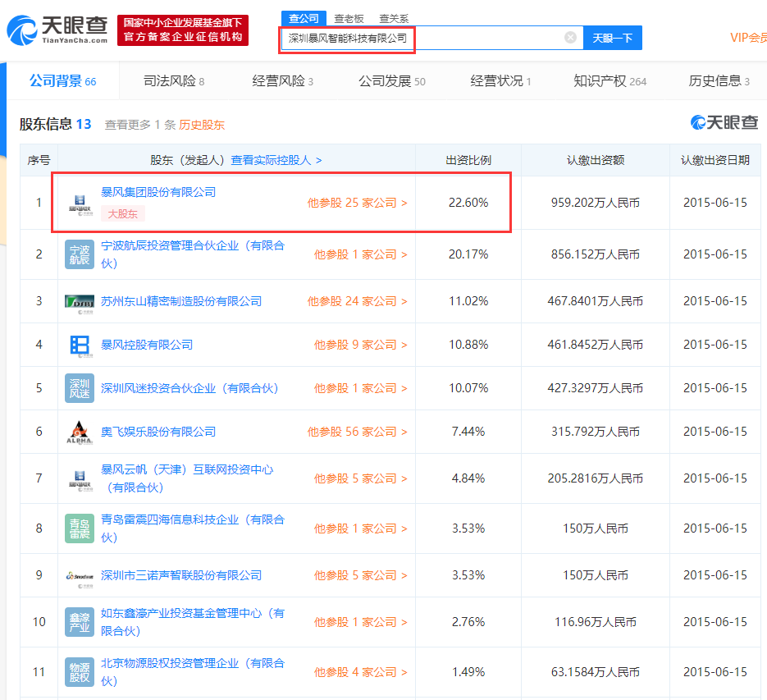
Task: Switch to the 查老板 search tab
Action: pos(349,19)
